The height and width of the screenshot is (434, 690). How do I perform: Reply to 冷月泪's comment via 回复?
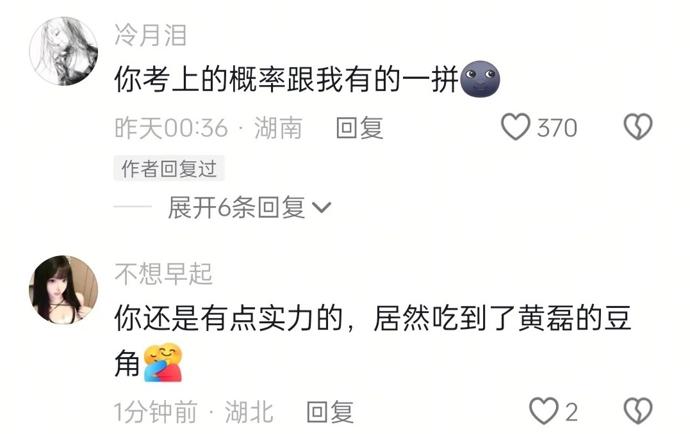point(359,128)
